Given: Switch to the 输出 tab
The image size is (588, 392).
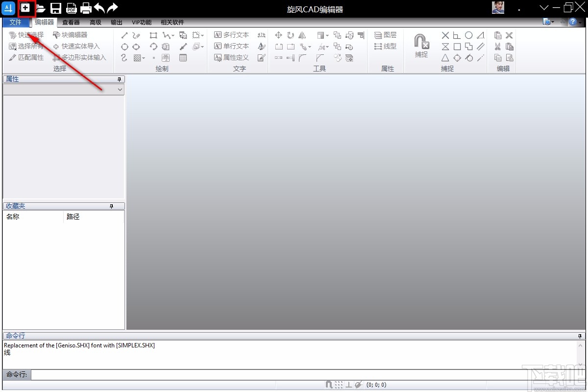Looking at the screenshot, I should tap(117, 22).
